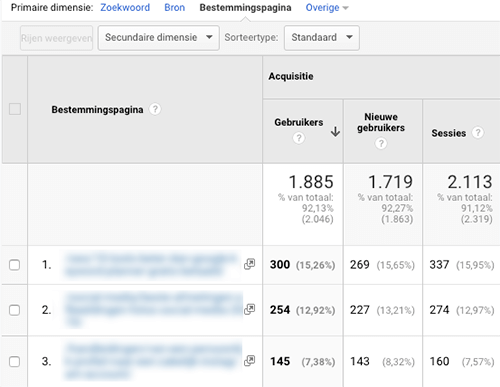Screen dimensions: 500x387
Task: Open help icon under Gebruikers column
Action: tap(299, 138)
